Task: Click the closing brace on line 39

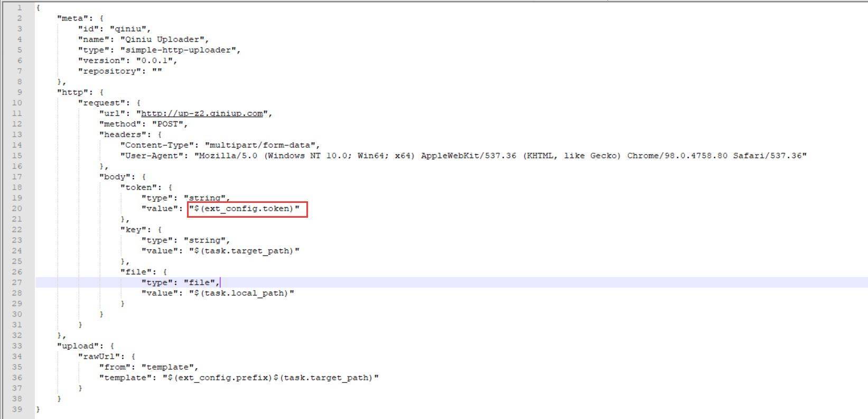Action: tap(38, 409)
